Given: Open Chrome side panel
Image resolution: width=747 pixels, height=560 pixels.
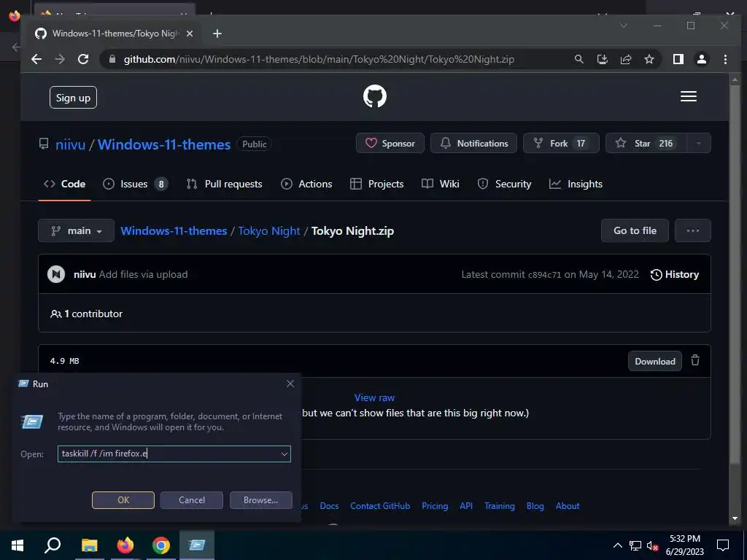Looking at the screenshot, I should (x=678, y=59).
